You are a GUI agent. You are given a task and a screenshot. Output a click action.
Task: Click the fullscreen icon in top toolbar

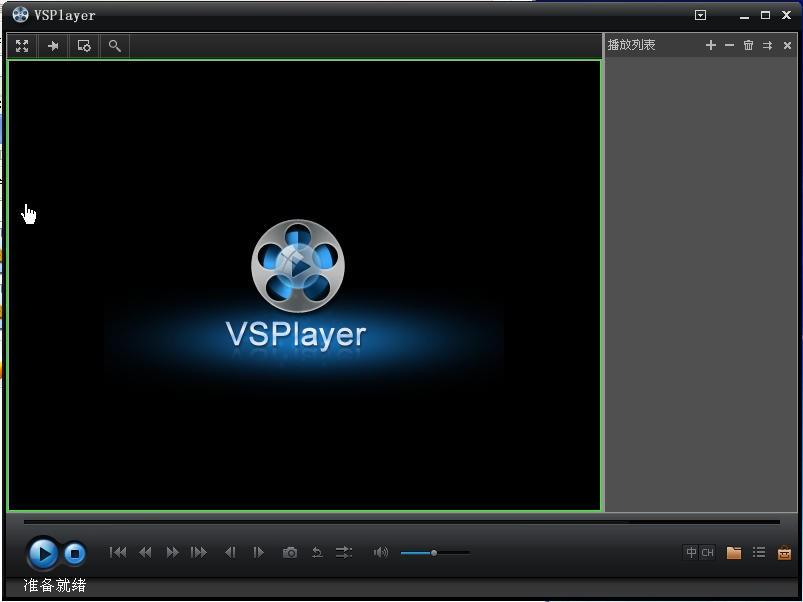pos(22,46)
